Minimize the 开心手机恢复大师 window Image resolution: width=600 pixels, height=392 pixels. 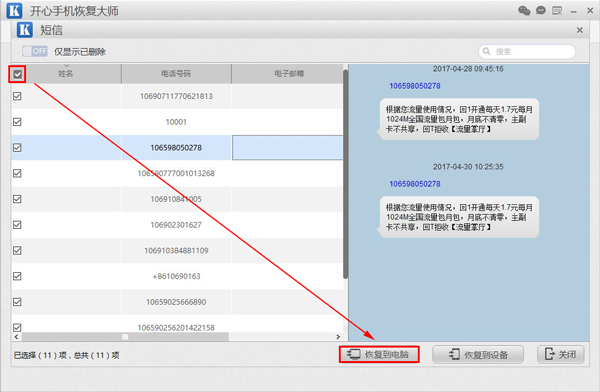pos(574,11)
